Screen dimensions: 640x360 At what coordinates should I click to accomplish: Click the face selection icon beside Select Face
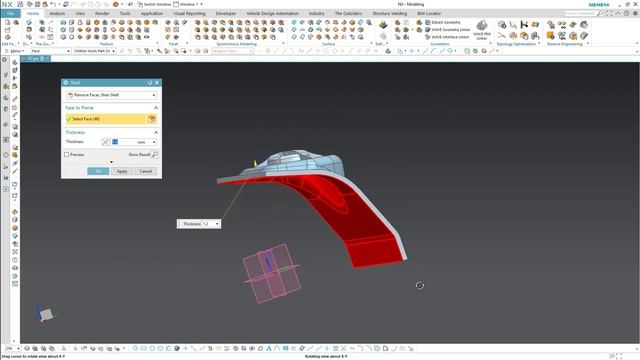(x=152, y=119)
